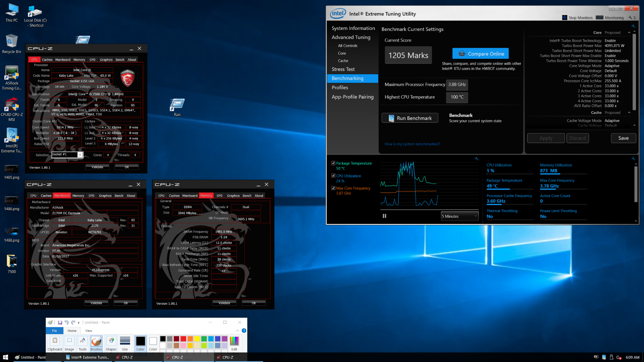The width and height of the screenshot is (644, 362).
Task: Click wrench icon beside the monitoring graph
Action: (477, 159)
